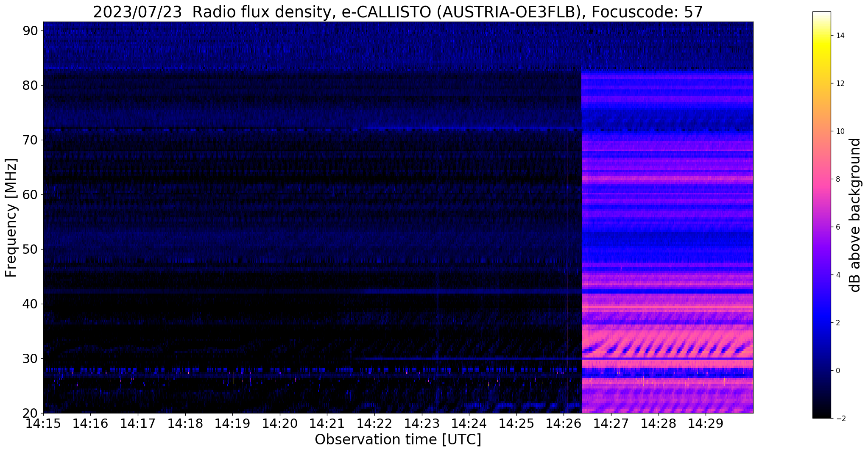This screenshot has width=868, height=452.
Task: Click the colorbar tick label 6
Action: coord(837,227)
